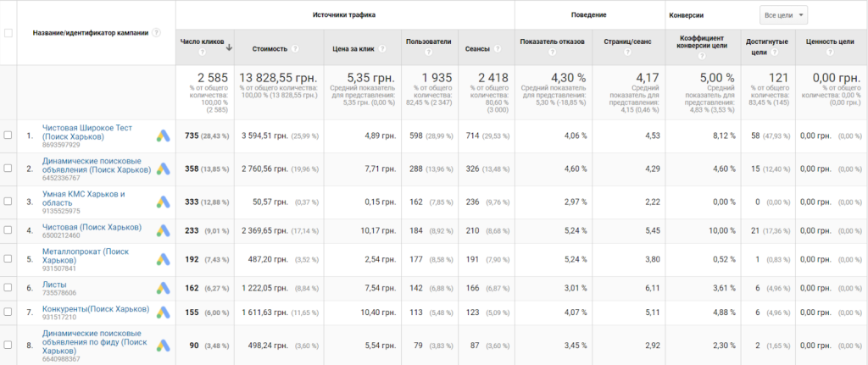868x365 pixels.
Task: Sort by Достигнутые цели header
Action: (766, 47)
